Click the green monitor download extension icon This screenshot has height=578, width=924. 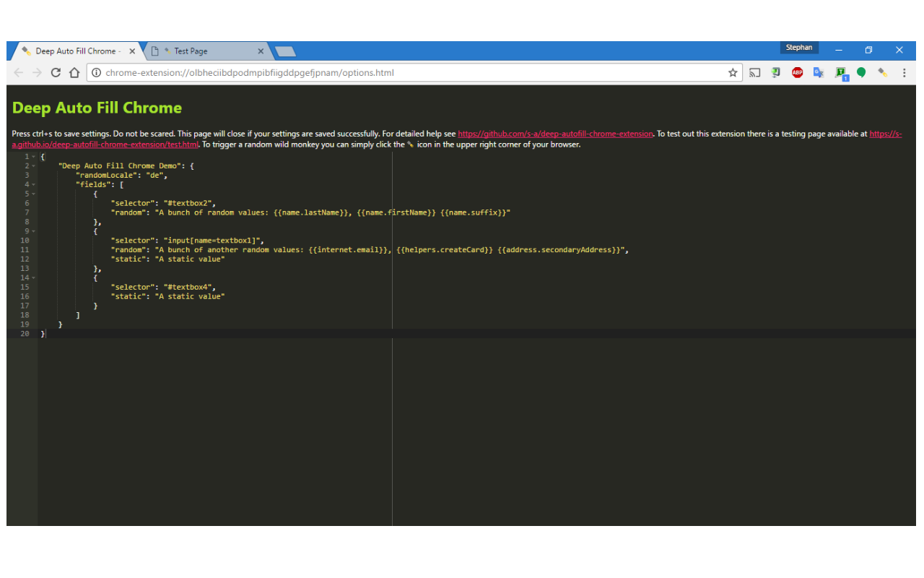click(776, 72)
